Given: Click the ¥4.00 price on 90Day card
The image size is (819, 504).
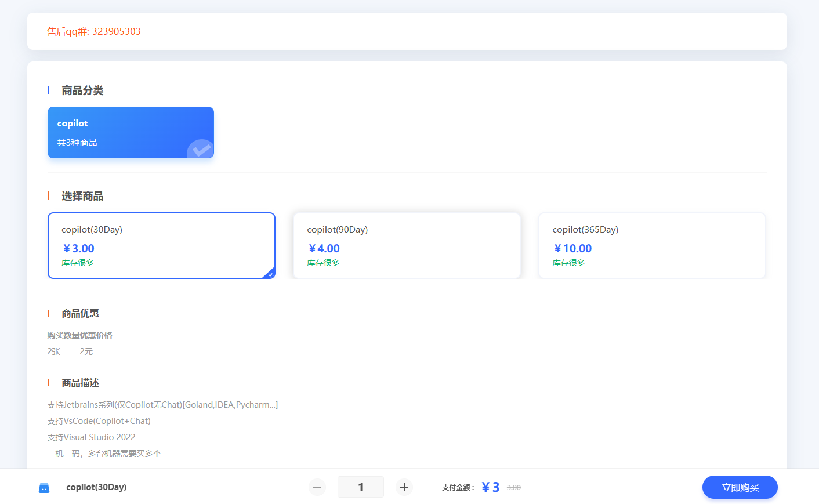Looking at the screenshot, I should point(324,248).
